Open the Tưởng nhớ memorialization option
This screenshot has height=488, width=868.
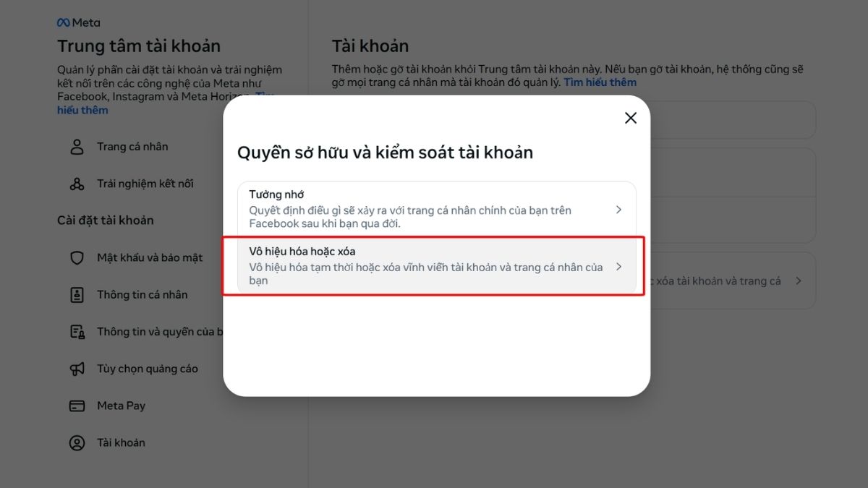click(x=437, y=210)
